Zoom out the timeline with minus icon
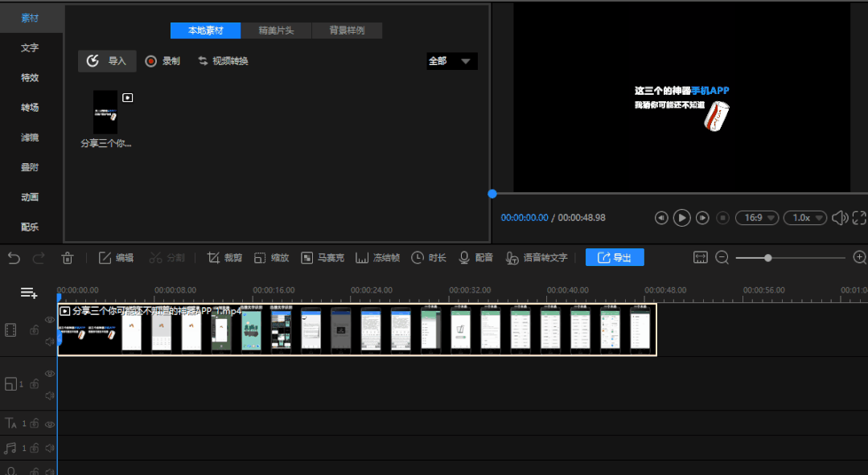 tap(722, 258)
